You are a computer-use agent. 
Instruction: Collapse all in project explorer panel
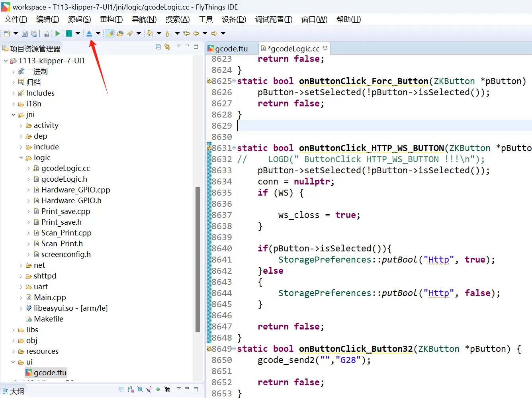click(x=158, y=47)
